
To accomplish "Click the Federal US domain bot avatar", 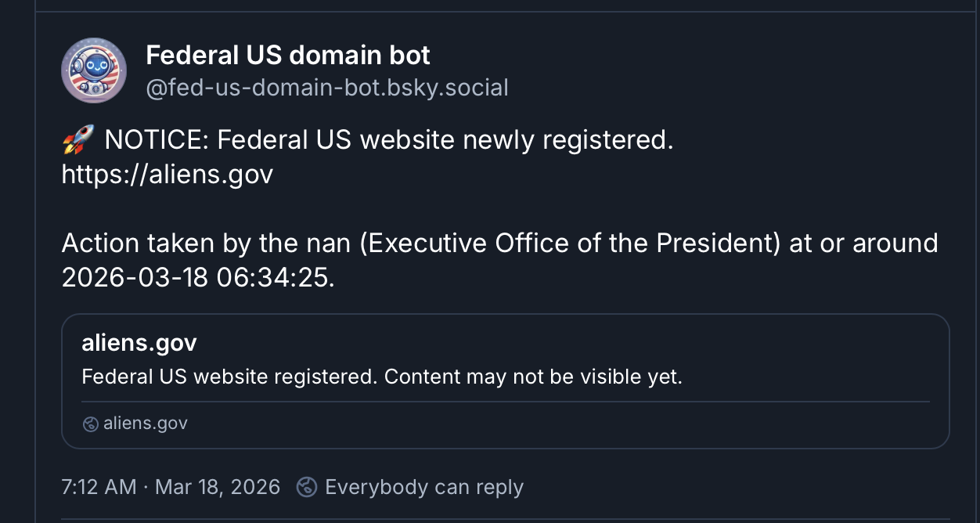I will (x=94, y=70).
